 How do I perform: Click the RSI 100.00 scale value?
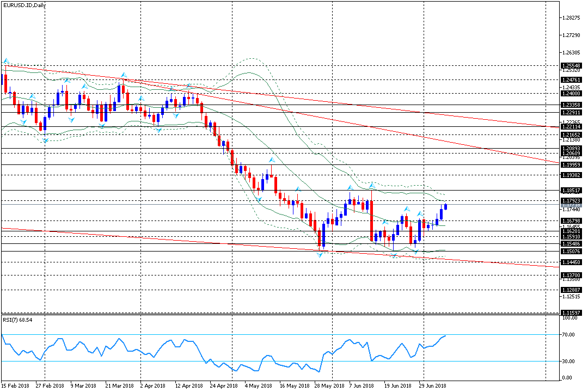point(570,318)
